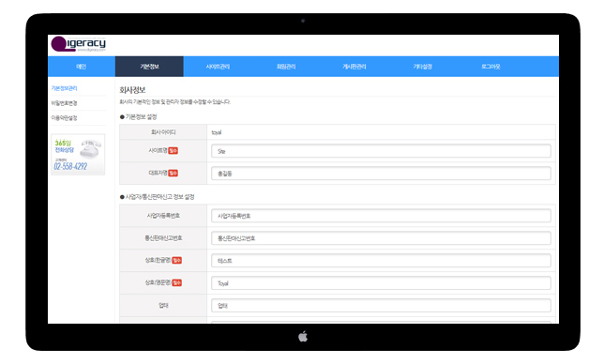Focus the 통신판매신고번호 input field
Image resolution: width=604 pixels, height=364 pixels.
381,238
